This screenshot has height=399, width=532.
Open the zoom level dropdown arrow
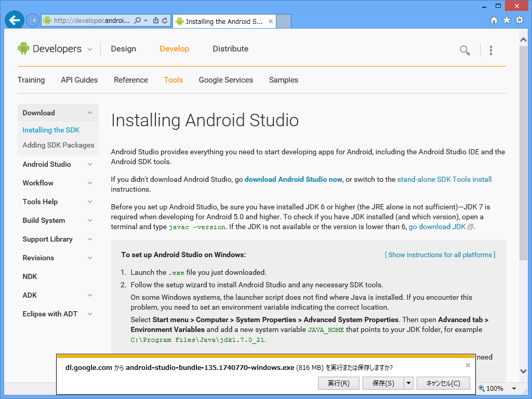(514, 389)
